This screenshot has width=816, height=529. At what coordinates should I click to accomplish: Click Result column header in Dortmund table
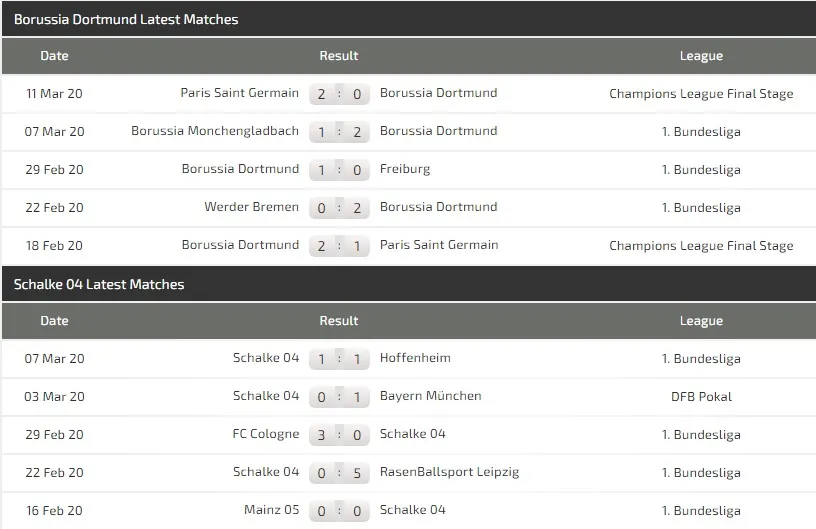tap(339, 55)
